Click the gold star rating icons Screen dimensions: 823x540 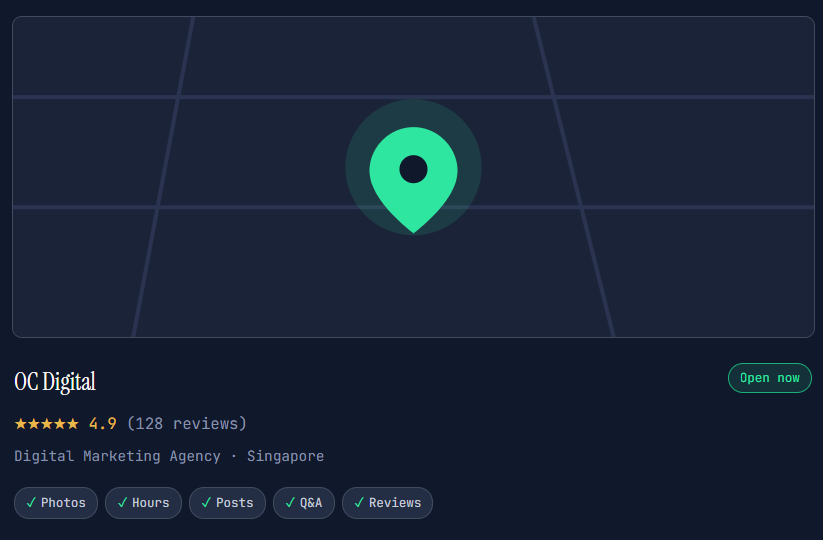coord(47,423)
